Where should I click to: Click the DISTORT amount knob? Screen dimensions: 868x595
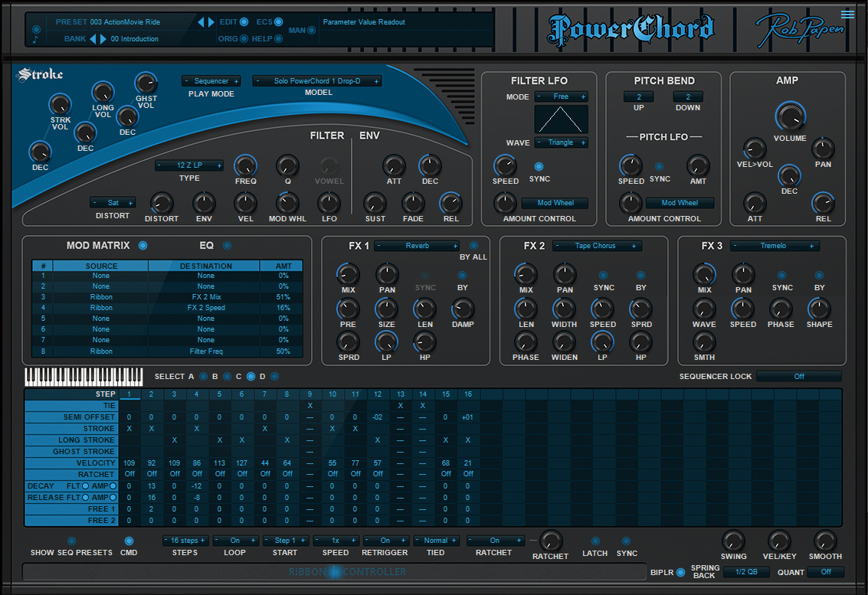pos(162,204)
